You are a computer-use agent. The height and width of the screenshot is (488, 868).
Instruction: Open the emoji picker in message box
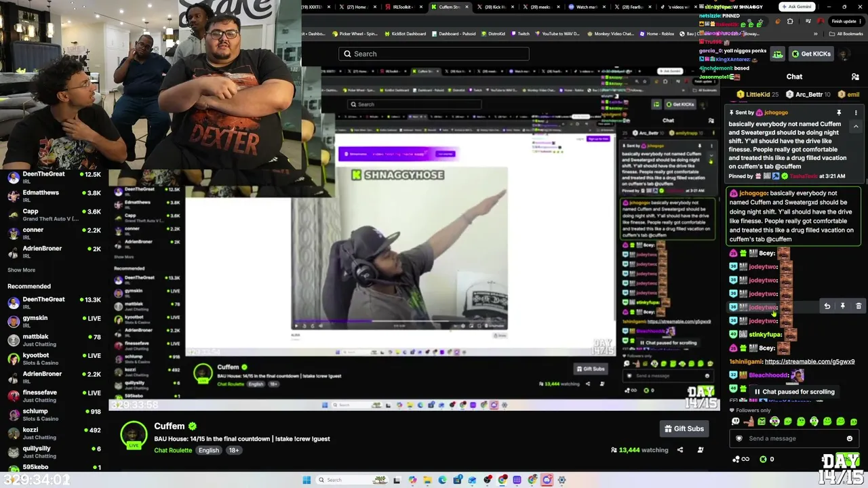[x=849, y=439]
